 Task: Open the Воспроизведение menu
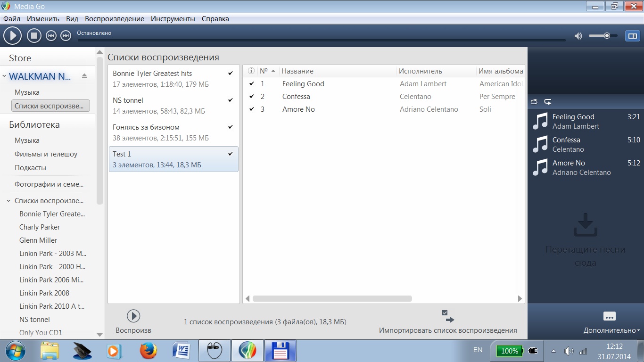[x=115, y=19]
